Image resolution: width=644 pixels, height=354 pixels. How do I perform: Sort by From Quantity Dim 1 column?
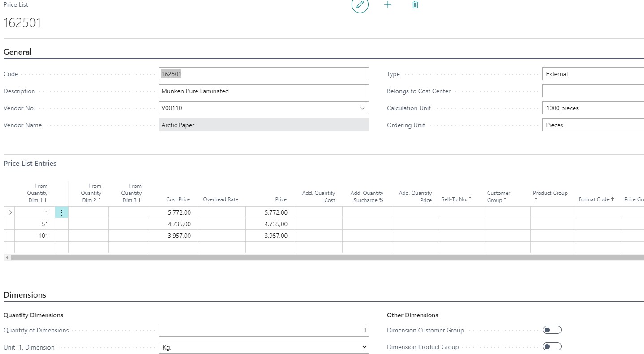pos(37,193)
